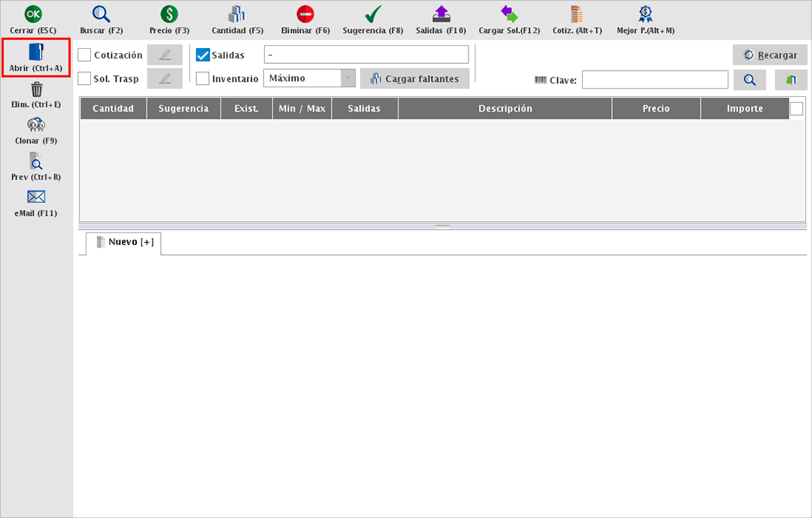The image size is (812, 518).
Task: Click the Cargar faltantes button
Action: (x=414, y=78)
